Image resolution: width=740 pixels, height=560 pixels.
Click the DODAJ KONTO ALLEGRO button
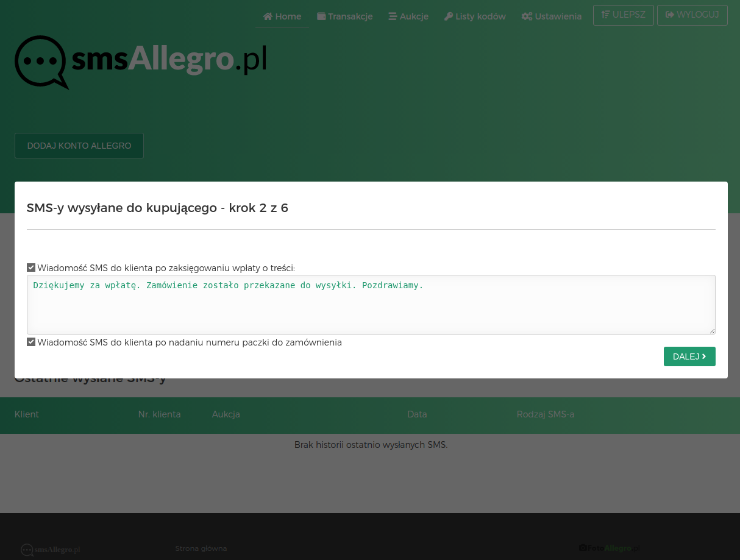pyautogui.click(x=79, y=146)
